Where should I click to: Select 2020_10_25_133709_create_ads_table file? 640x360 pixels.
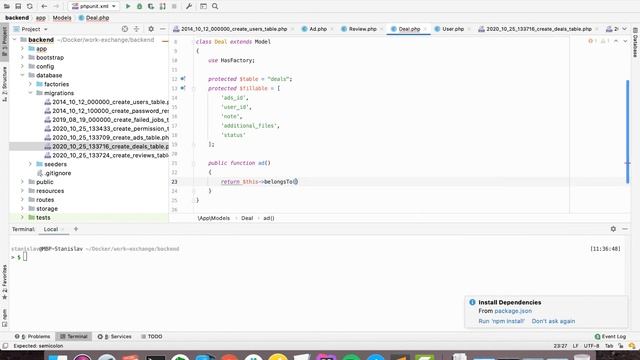(x=106, y=138)
